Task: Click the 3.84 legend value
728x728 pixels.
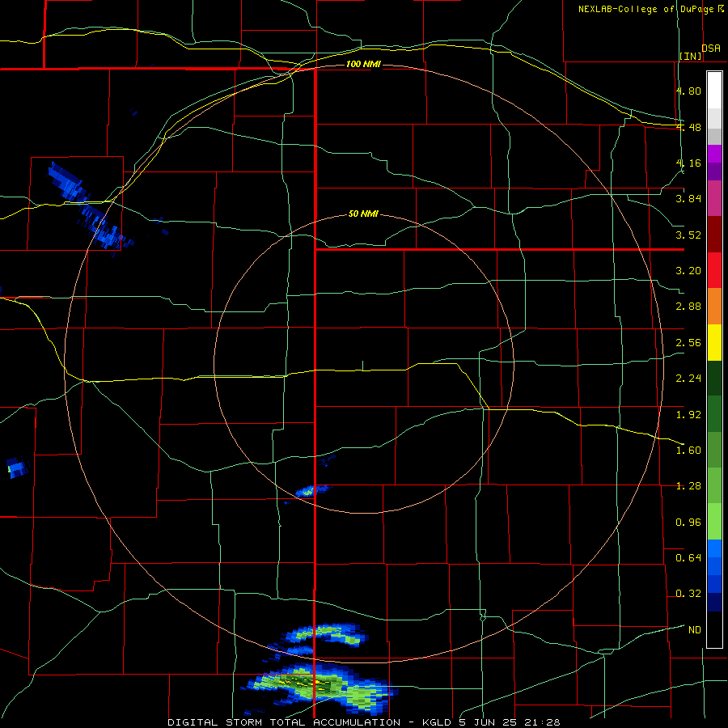Action: 688,199
